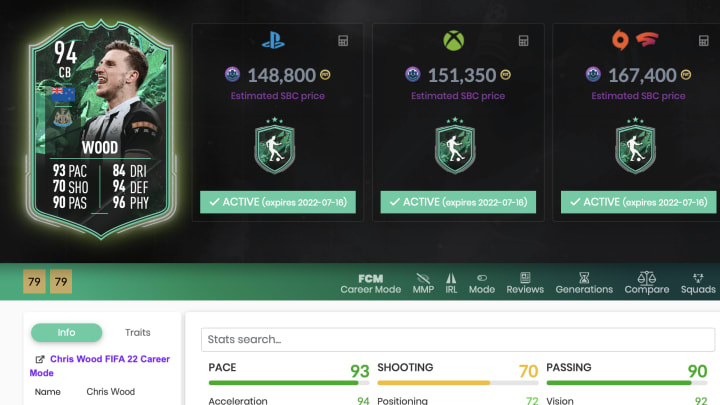This screenshot has width=720, height=405.
Task: Open calculator icon in PC price panel
Action: 703,40
